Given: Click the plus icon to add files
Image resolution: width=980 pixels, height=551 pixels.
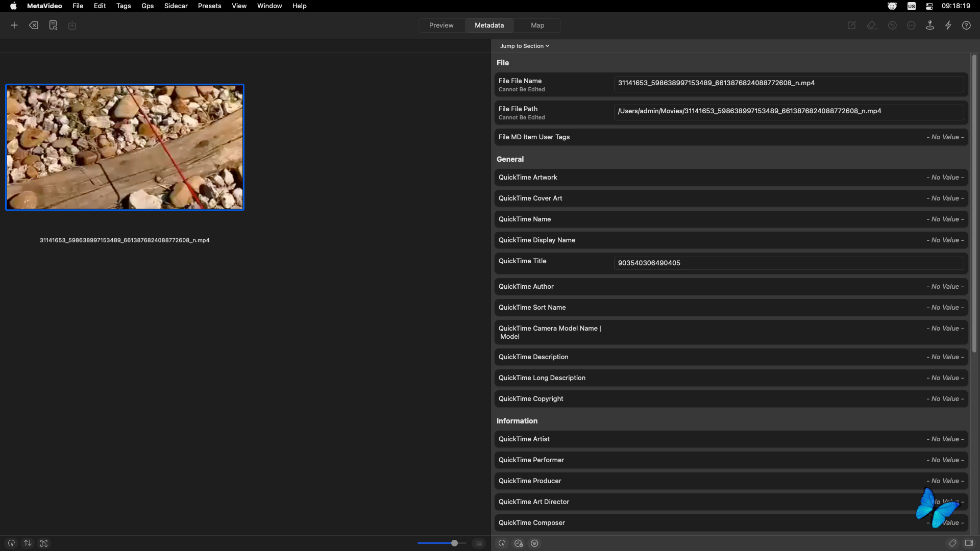Looking at the screenshot, I should pyautogui.click(x=14, y=25).
